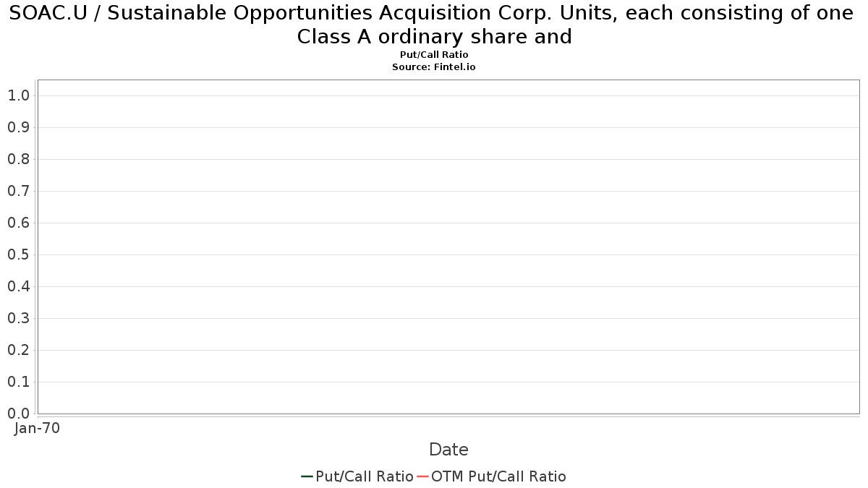Click the 0.8 y-axis tick label
The image size is (868, 488).
(x=18, y=159)
